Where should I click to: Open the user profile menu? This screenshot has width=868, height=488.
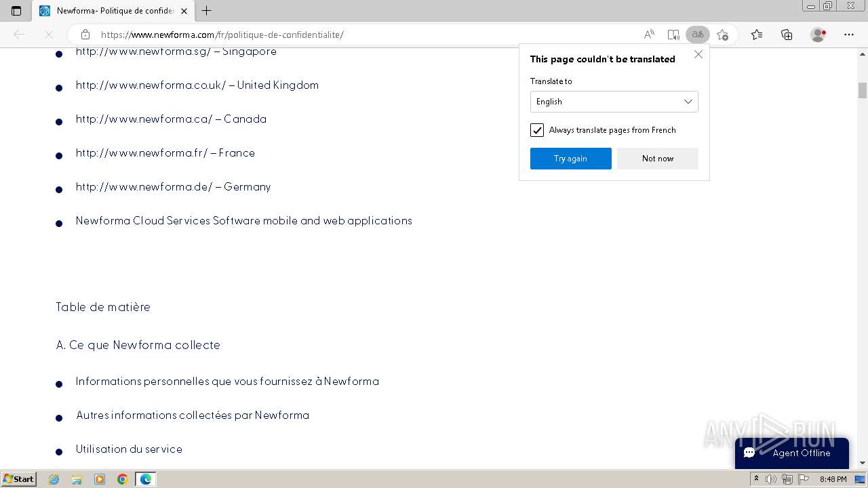click(818, 35)
